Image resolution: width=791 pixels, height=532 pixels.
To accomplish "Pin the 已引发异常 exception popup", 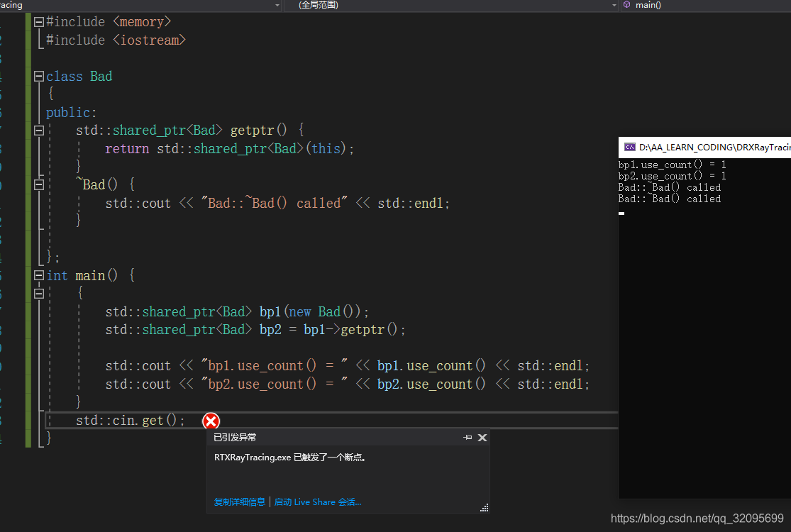I will [x=469, y=437].
